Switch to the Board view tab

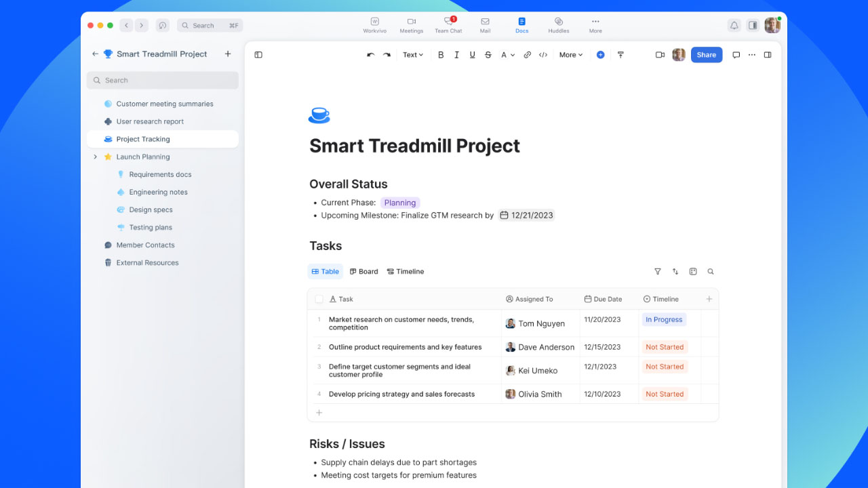click(x=364, y=272)
